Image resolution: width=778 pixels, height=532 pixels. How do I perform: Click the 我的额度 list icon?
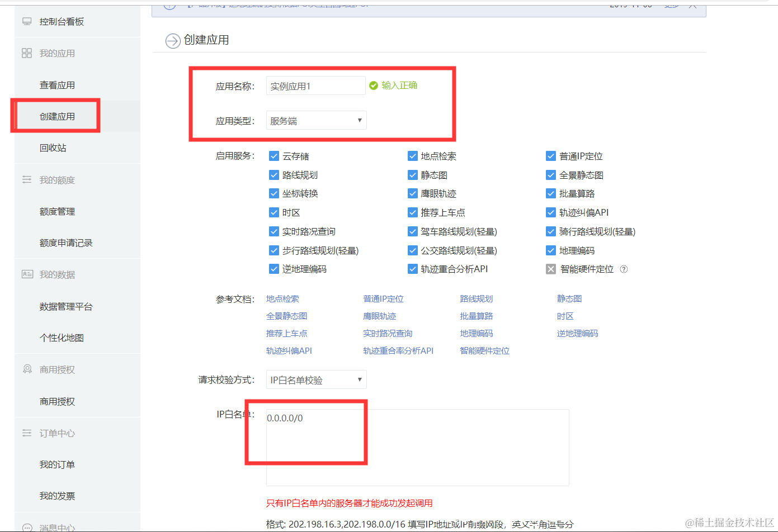tap(26, 179)
